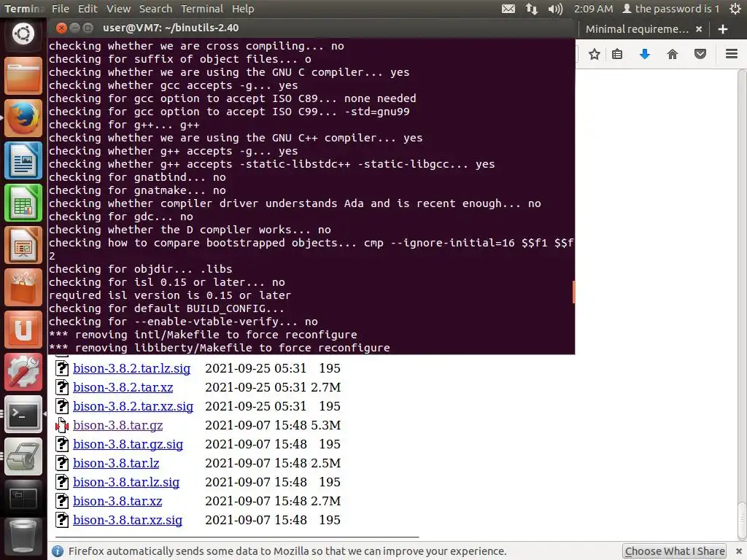
Task: Open Terminal Edit menu
Action: point(88,9)
